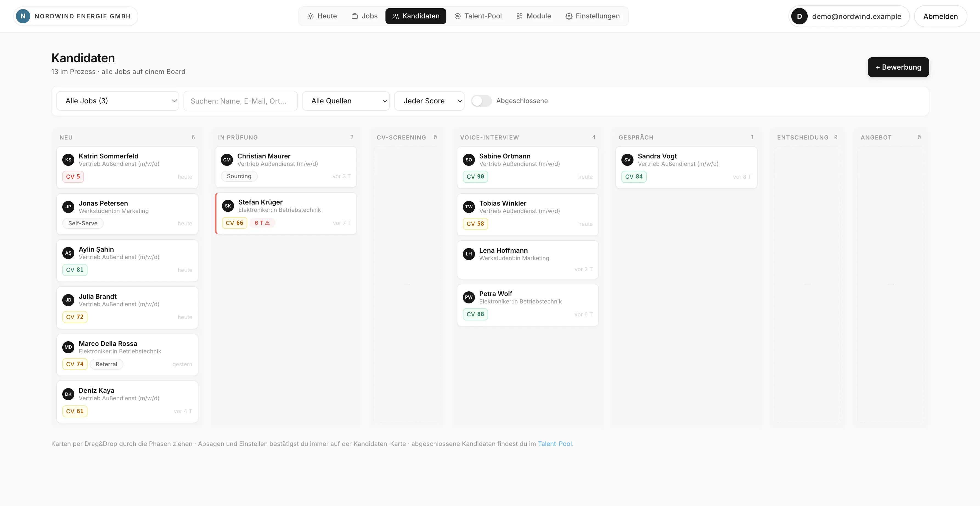
Task: Open the Jeder Score dropdown
Action: click(429, 101)
